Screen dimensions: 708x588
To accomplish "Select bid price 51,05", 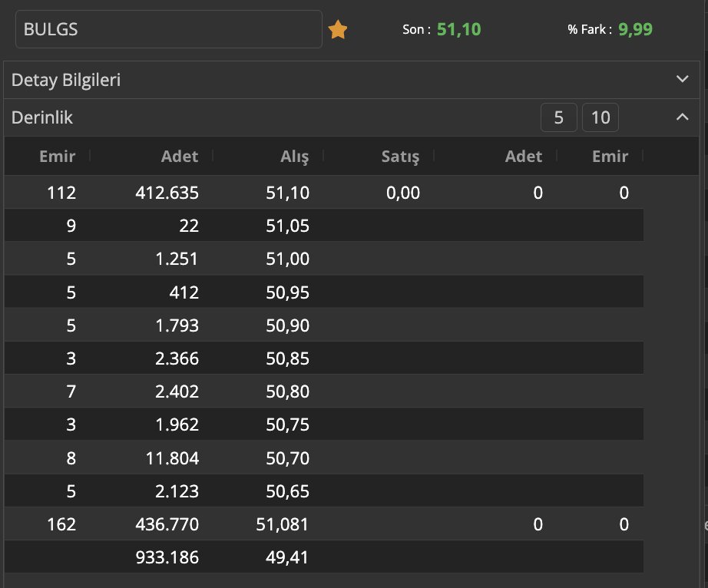I will (288, 226).
